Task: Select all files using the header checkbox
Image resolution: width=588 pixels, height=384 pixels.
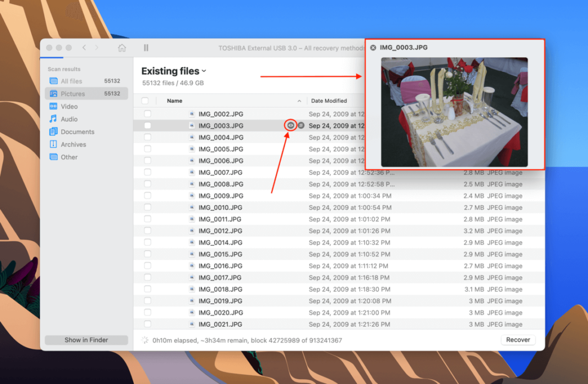Action: click(145, 101)
